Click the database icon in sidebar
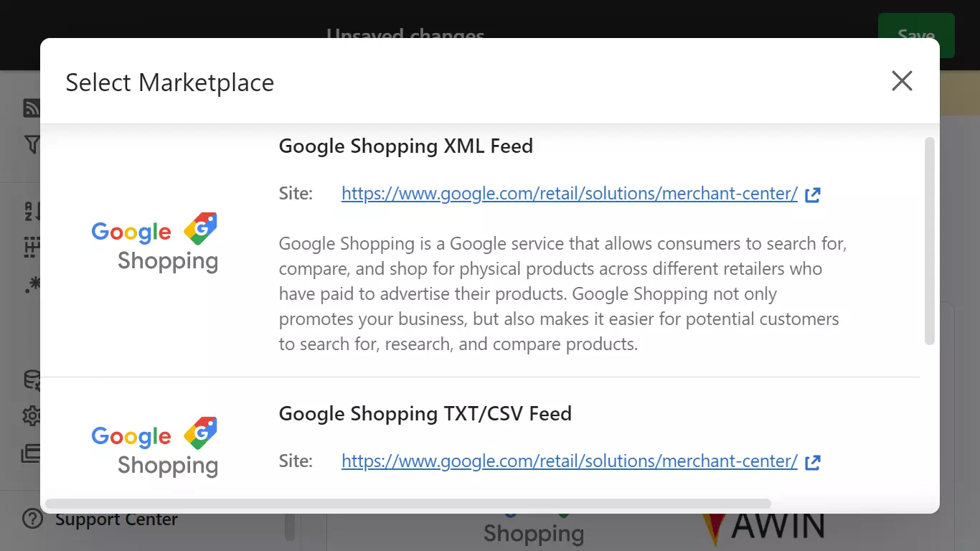Viewport: 980px width, 551px height. point(32,380)
